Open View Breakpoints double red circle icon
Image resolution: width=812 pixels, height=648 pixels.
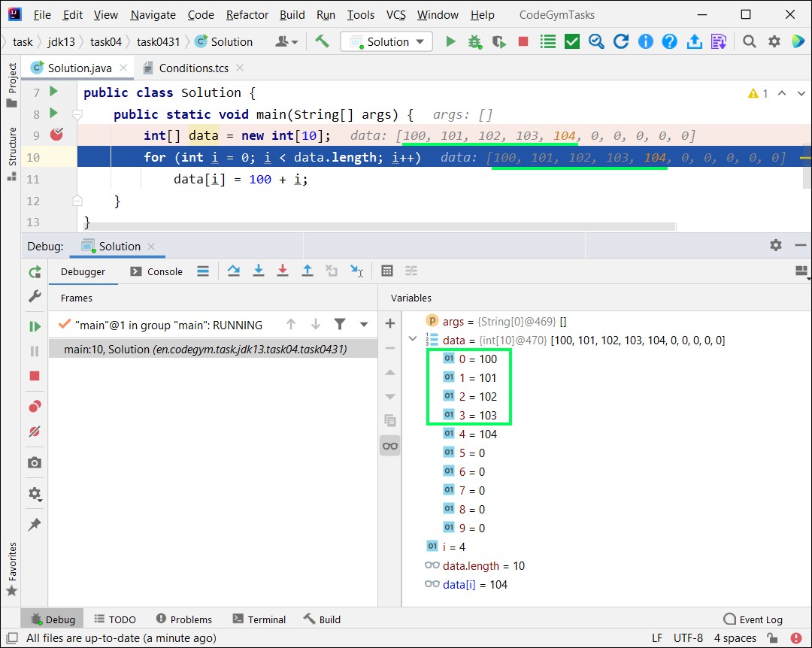35,407
